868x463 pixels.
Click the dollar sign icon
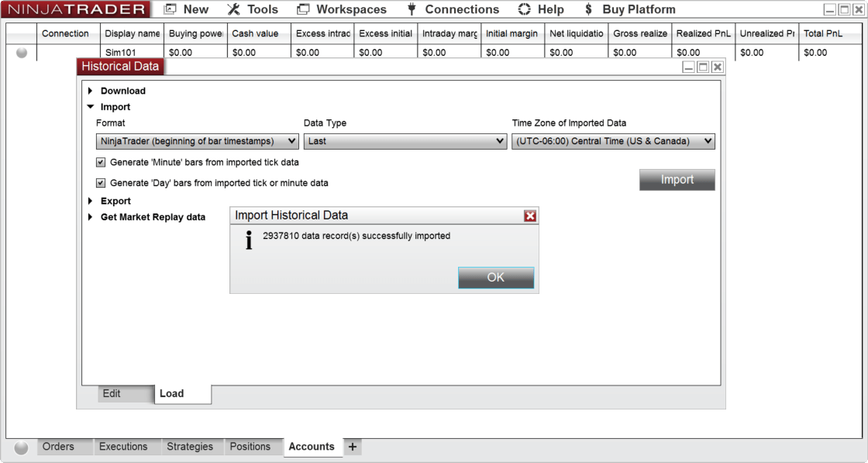[588, 9]
